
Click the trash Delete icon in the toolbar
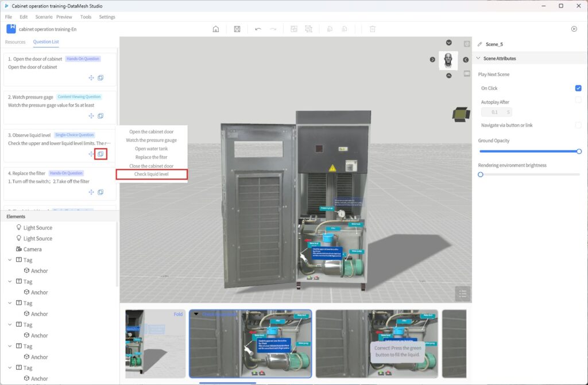pyautogui.click(x=372, y=29)
